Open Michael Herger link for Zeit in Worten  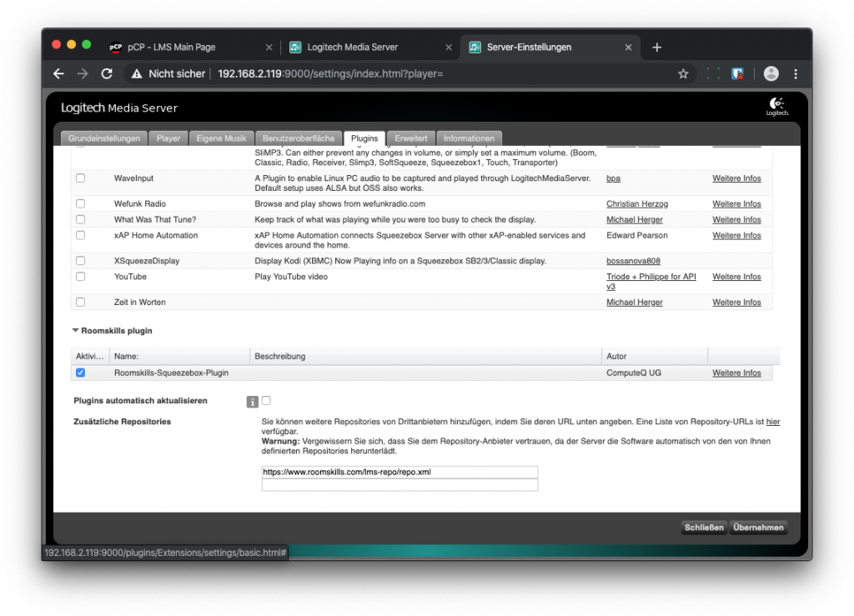point(635,303)
